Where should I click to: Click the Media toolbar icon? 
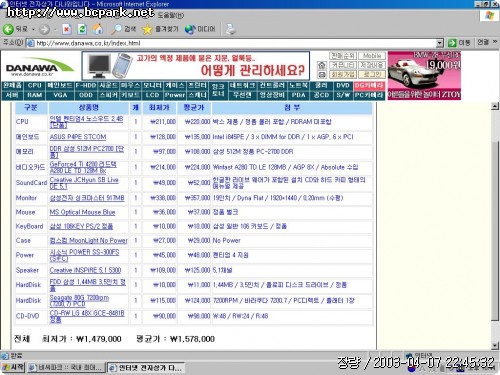pyautogui.click(x=190, y=29)
